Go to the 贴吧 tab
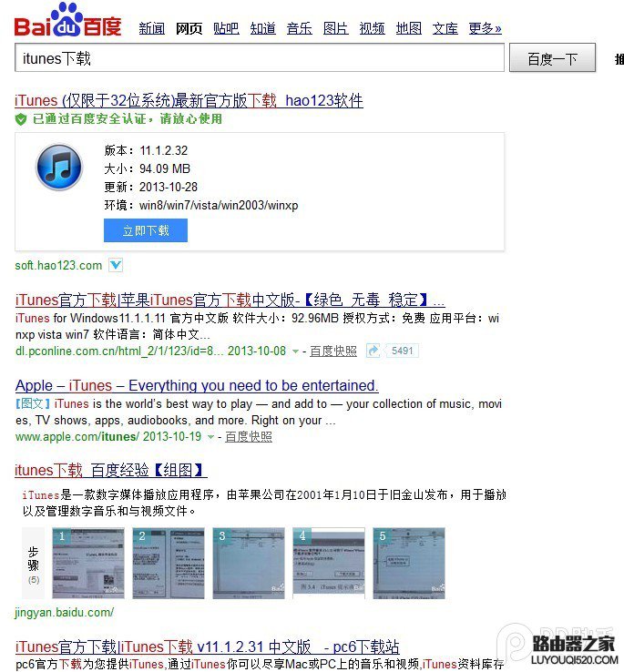The width and height of the screenshot is (624, 672). point(226,28)
